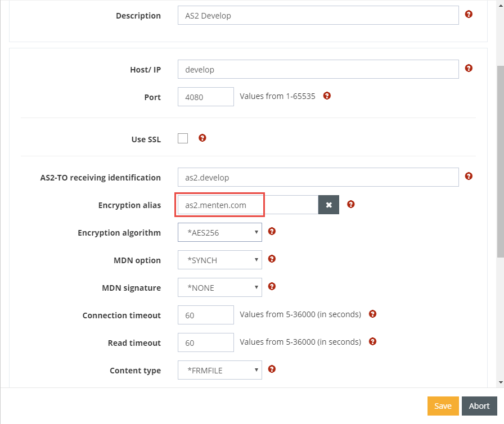Click the Encryption alias input field
This screenshot has width=504, height=424.
point(247,205)
